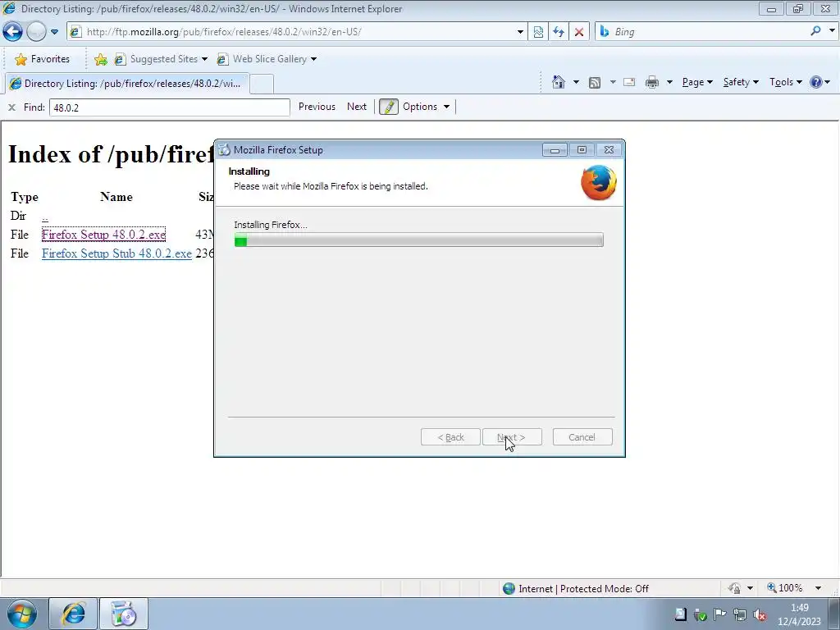
Task: Click the Firefox logo in setup dialog
Action: pyautogui.click(x=598, y=183)
